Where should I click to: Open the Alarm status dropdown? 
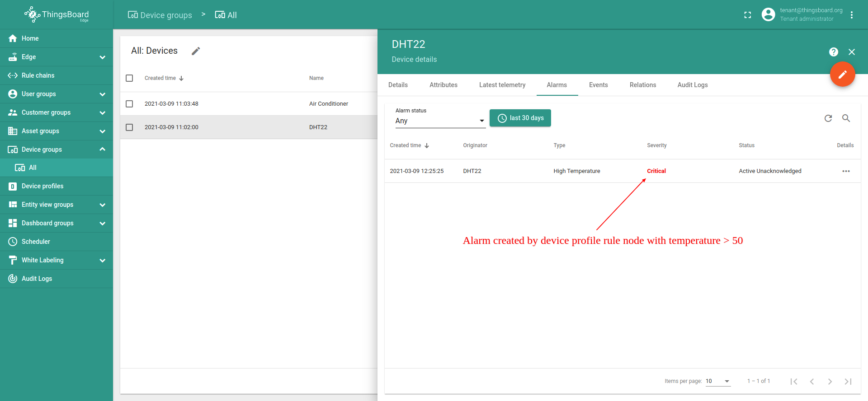coord(440,121)
